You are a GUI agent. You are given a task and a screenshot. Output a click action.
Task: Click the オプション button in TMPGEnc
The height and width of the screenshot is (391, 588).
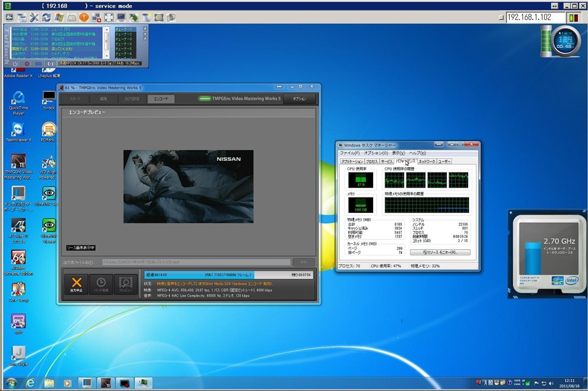click(x=299, y=99)
